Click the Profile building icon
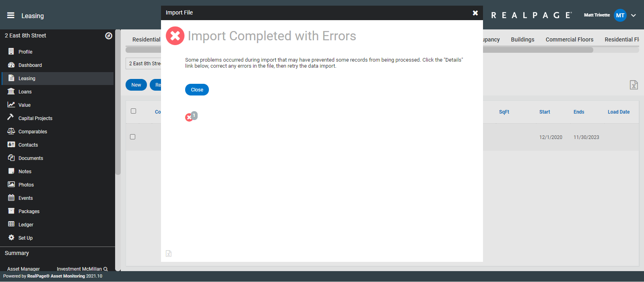 point(11,52)
